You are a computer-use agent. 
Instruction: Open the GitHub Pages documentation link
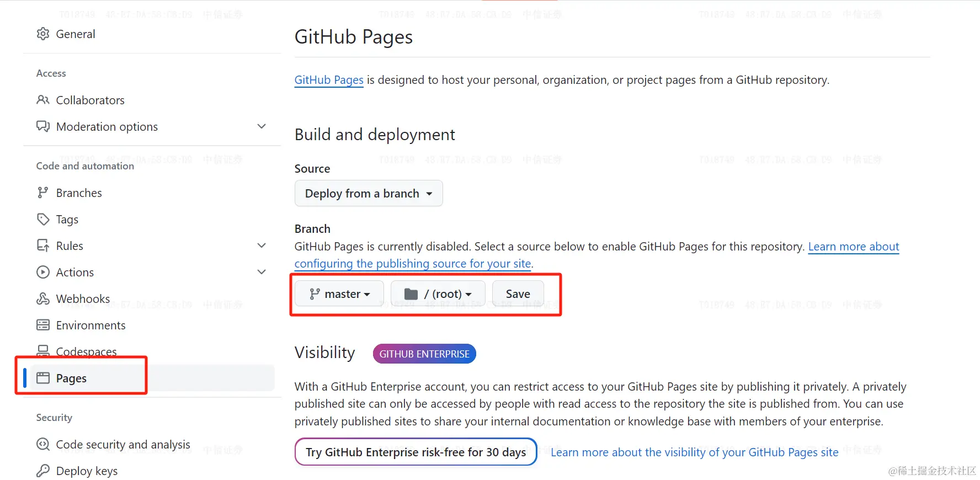329,80
